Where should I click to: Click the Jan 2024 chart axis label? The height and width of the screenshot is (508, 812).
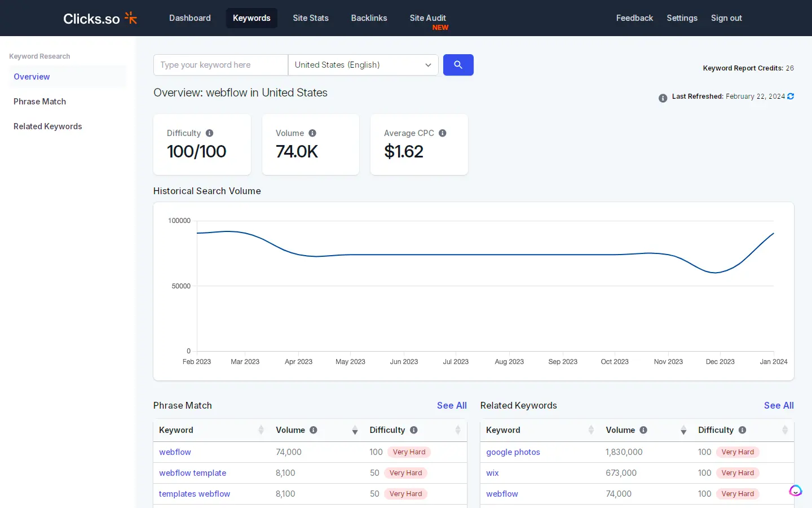click(x=774, y=362)
